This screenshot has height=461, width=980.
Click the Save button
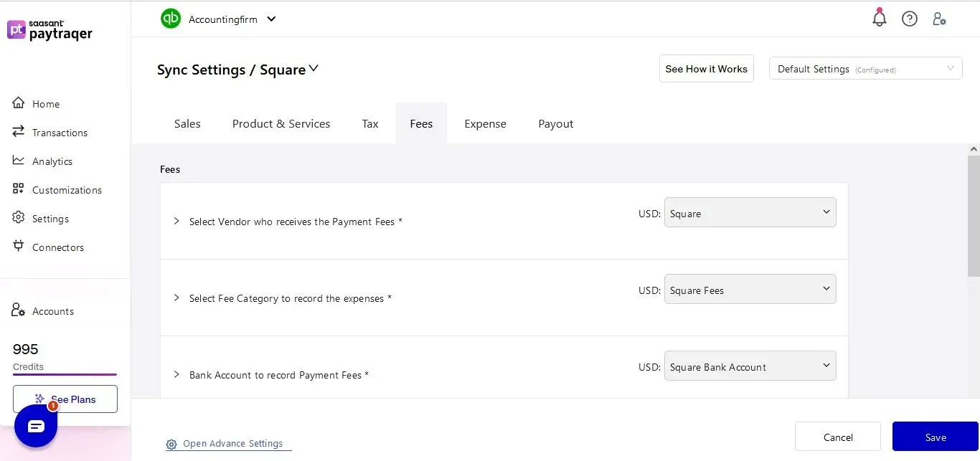tap(936, 437)
